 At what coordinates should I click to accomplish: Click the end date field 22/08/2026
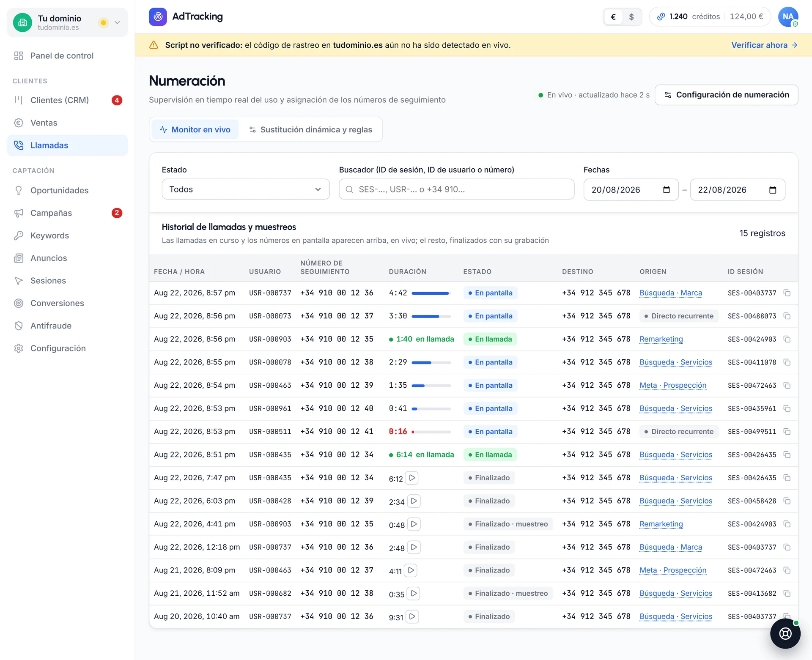[737, 190]
